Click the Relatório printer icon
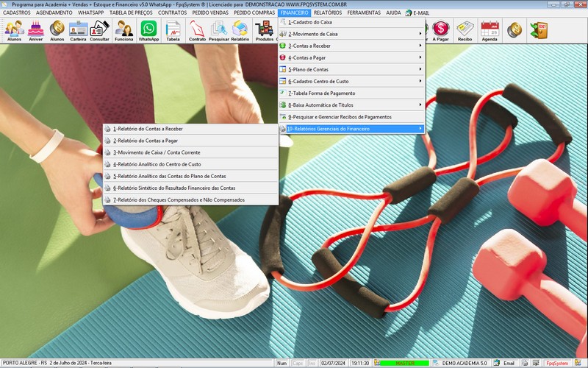Screen dimensions: 588x368 pos(240,30)
